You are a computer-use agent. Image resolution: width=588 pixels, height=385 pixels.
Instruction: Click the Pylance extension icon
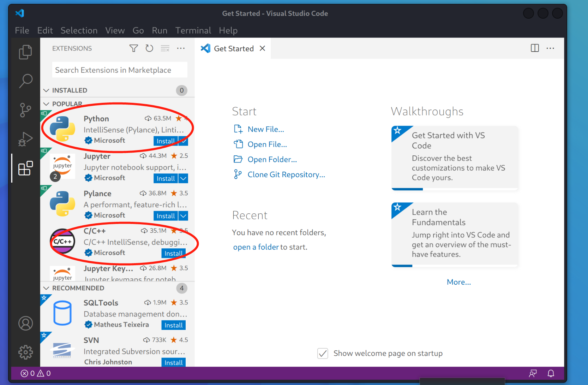tap(62, 204)
